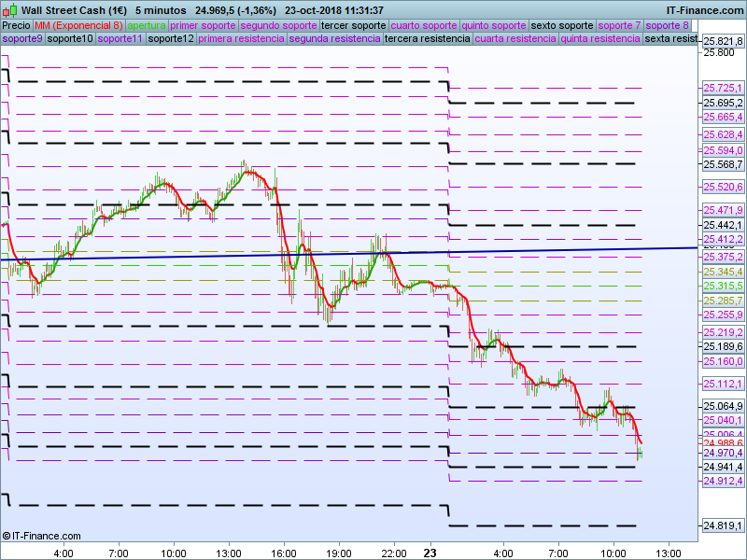This screenshot has height=560, width=747.
Task: Click price label 25.471,9
Action: click(723, 210)
